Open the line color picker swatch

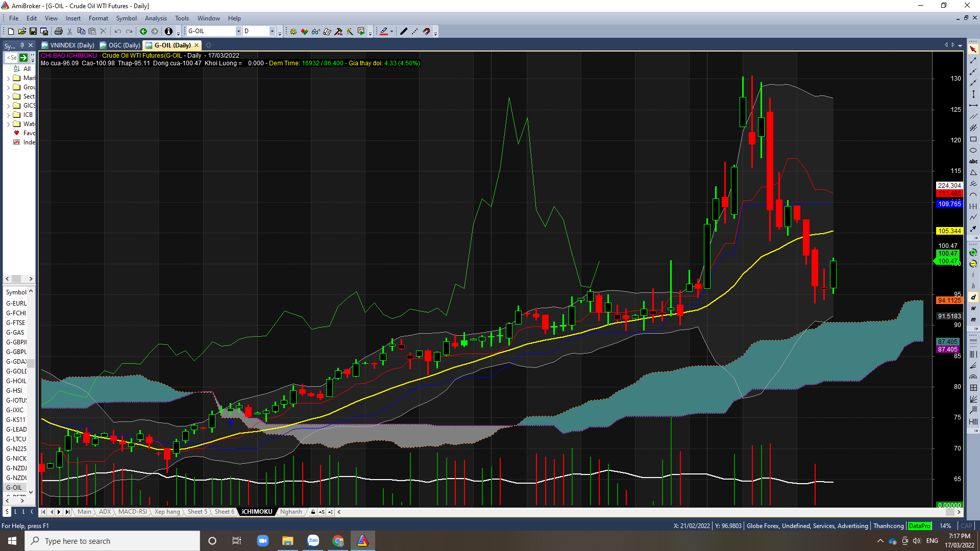[384, 32]
